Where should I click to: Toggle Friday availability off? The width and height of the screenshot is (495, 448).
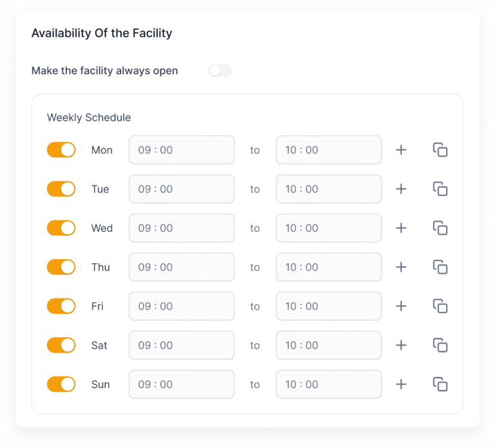pos(61,306)
